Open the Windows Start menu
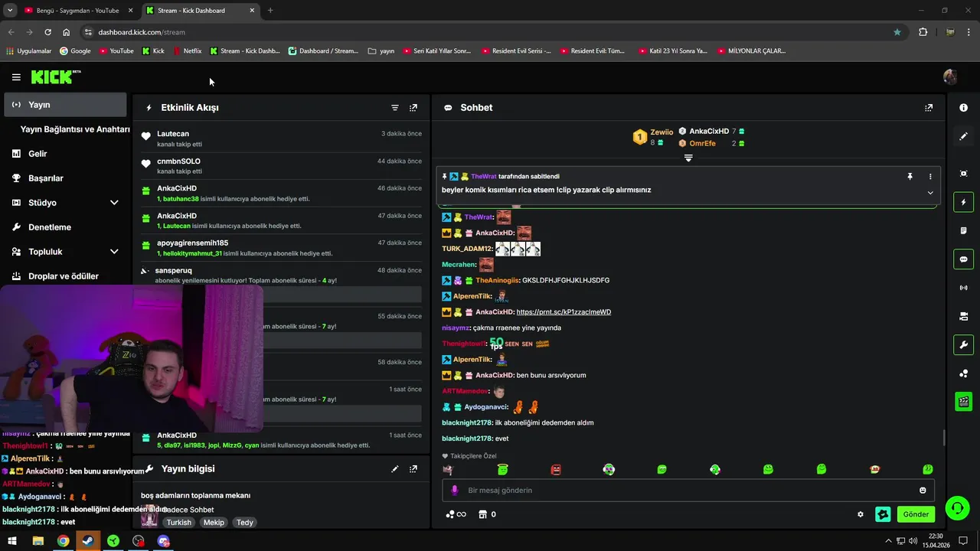The width and height of the screenshot is (980, 551). [x=12, y=541]
